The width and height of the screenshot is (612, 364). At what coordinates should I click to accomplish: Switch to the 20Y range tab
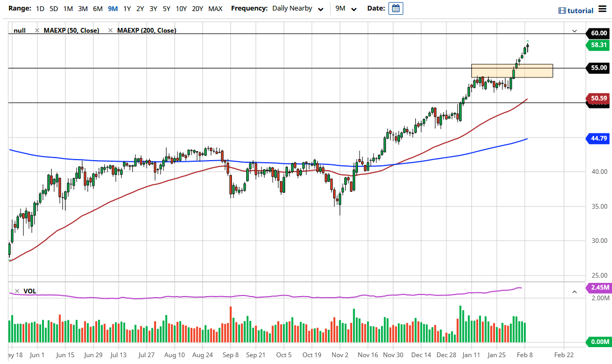198,8
